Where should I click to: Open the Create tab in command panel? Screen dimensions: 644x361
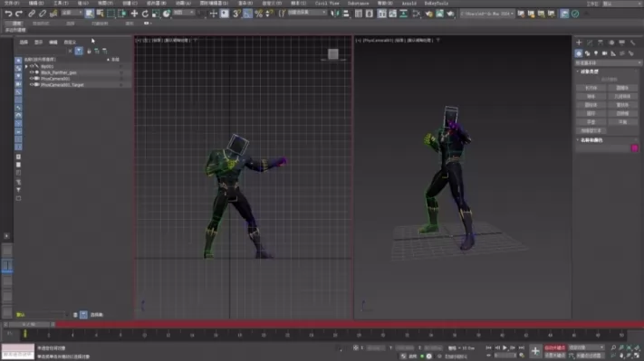(x=579, y=43)
